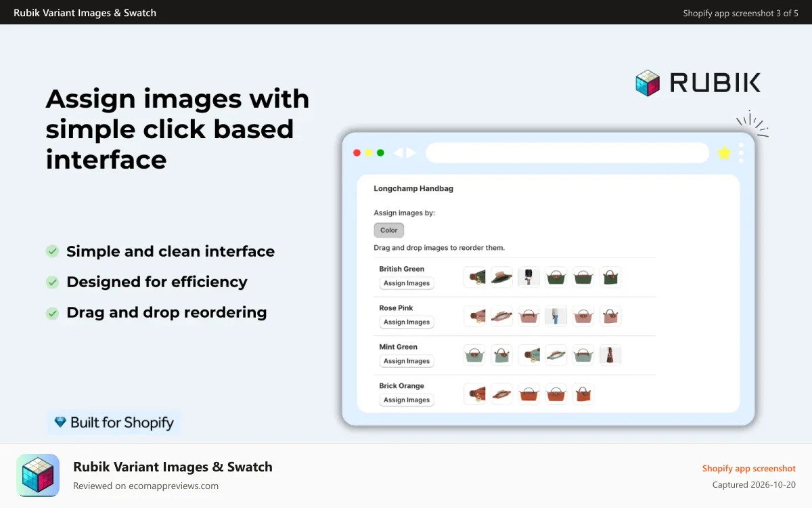Select British Green open top-view bag thumbnail
The width and height of the screenshot is (812, 508).
click(x=502, y=277)
